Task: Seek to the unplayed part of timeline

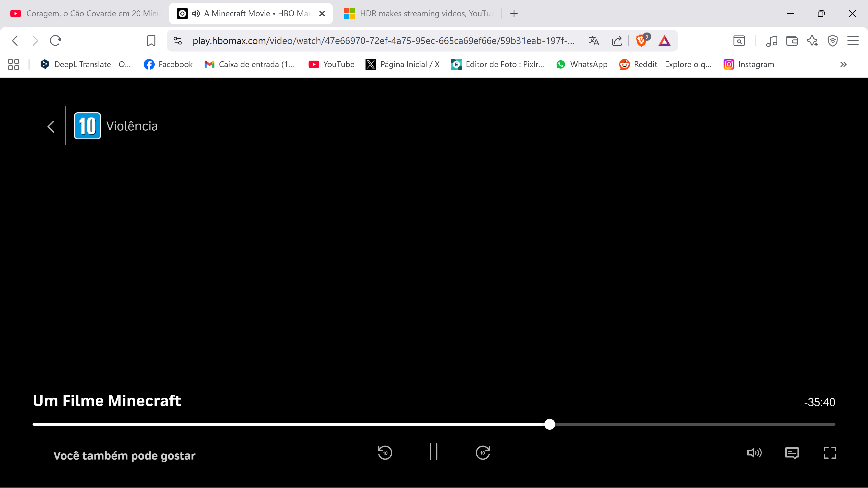Action: (695, 424)
